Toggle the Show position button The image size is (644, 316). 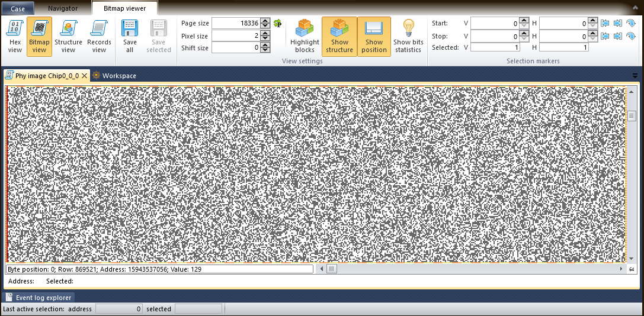(374, 37)
